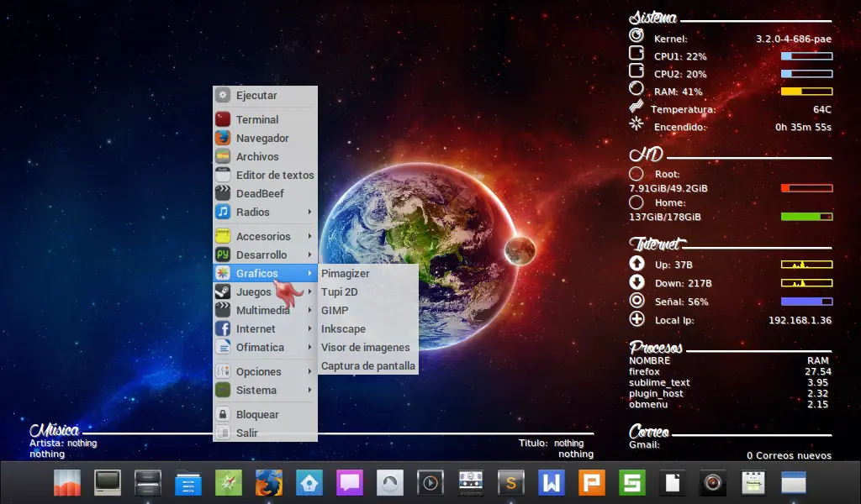Screen dimensions: 861x504
Task: Open WPS Writer blue W icon
Action: coord(552,483)
